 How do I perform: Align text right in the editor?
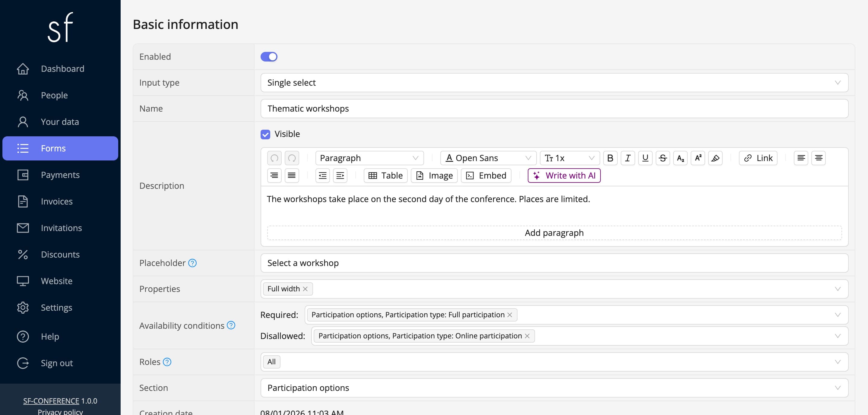(274, 176)
